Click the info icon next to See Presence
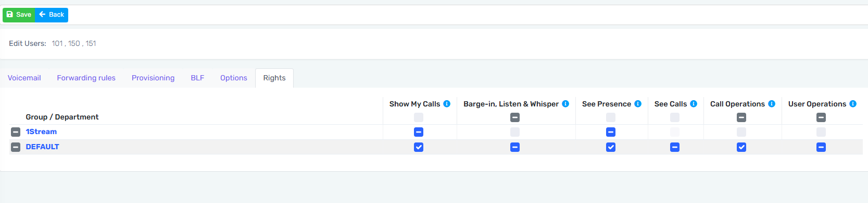868x203 pixels. 638,104
